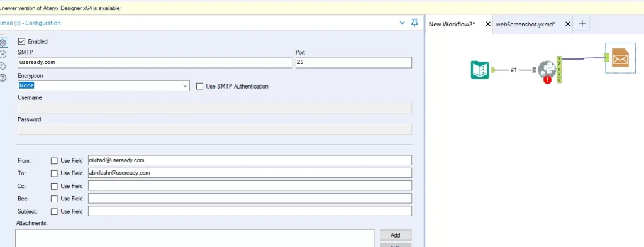Click the Attachments list box
The image size is (644, 247).
[195, 238]
